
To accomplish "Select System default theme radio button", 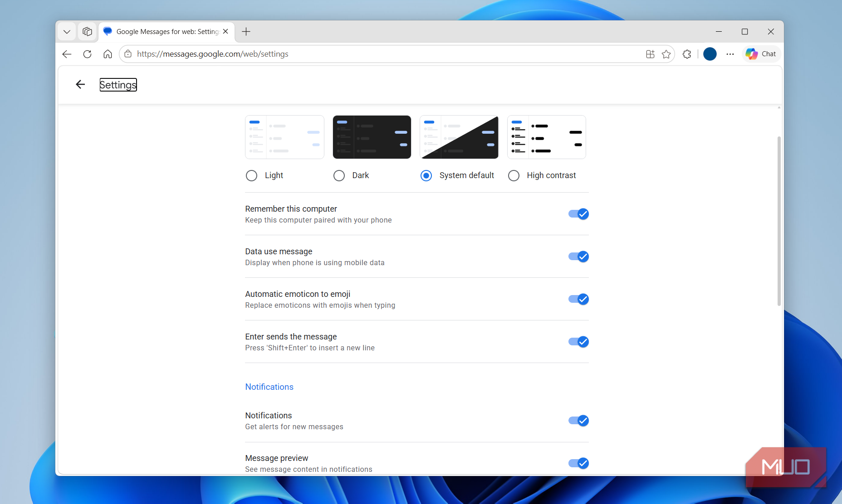I will click(x=426, y=175).
